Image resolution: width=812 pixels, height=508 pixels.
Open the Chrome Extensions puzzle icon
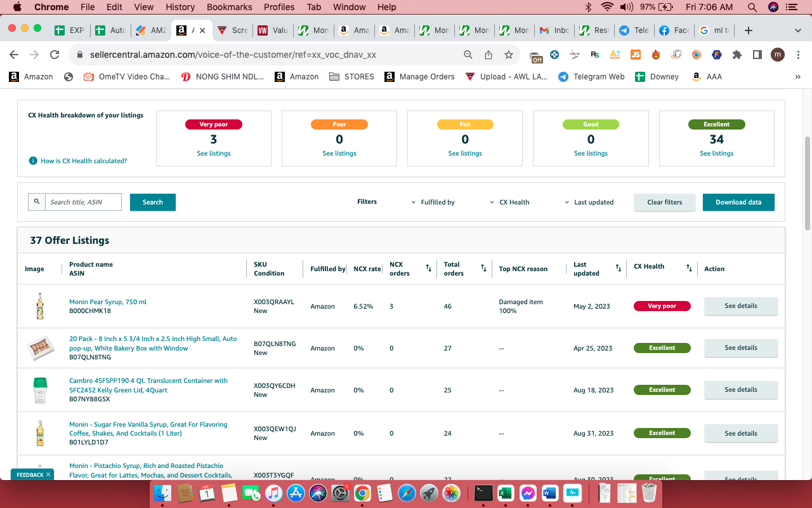tap(737, 55)
